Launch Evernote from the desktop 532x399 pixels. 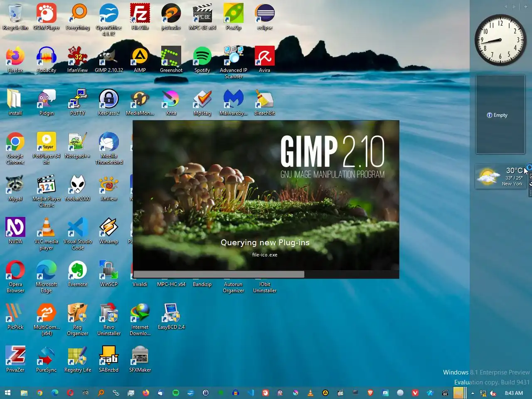pos(78,274)
